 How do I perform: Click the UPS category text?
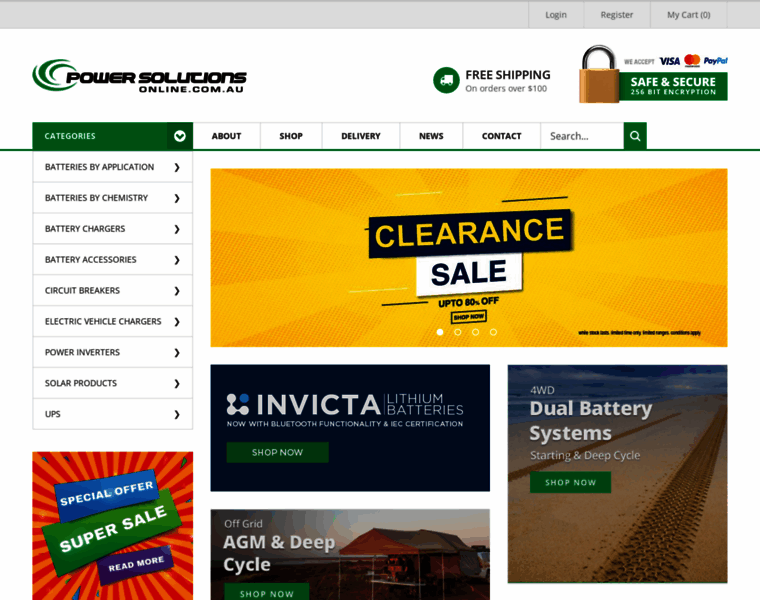(x=53, y=414)
